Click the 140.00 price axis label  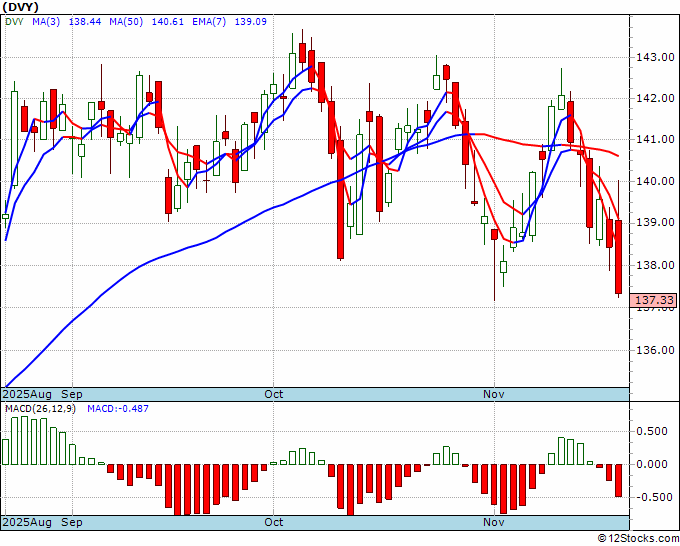click(655, 181)
